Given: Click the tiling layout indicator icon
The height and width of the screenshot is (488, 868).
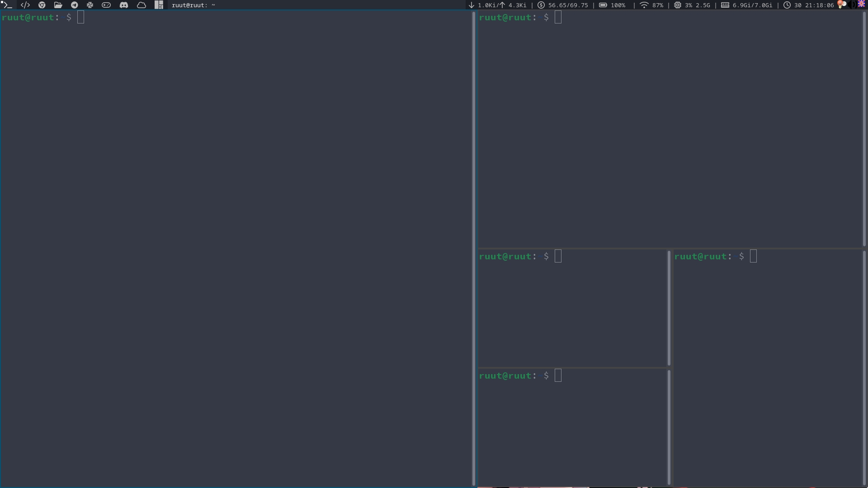Looking at the screenshot, I should click(159, 5).
